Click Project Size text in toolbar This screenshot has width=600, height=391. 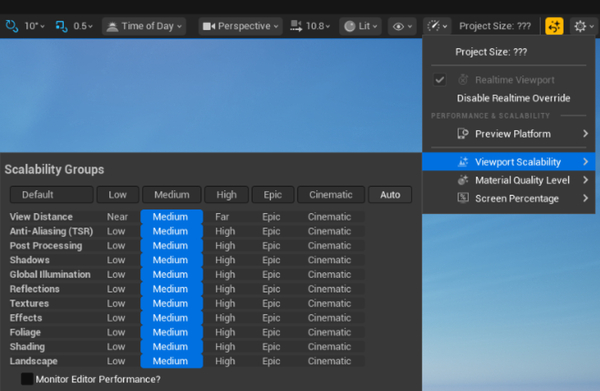495,26
